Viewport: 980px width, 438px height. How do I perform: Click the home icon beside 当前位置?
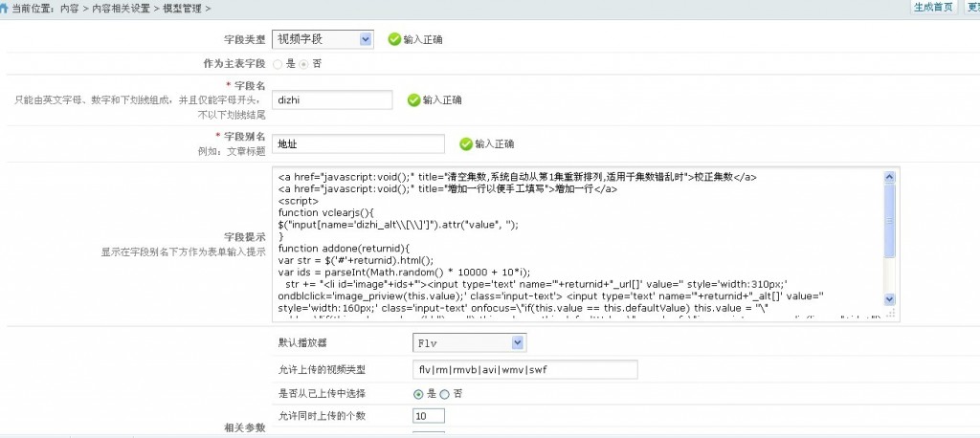click(5, 8)
